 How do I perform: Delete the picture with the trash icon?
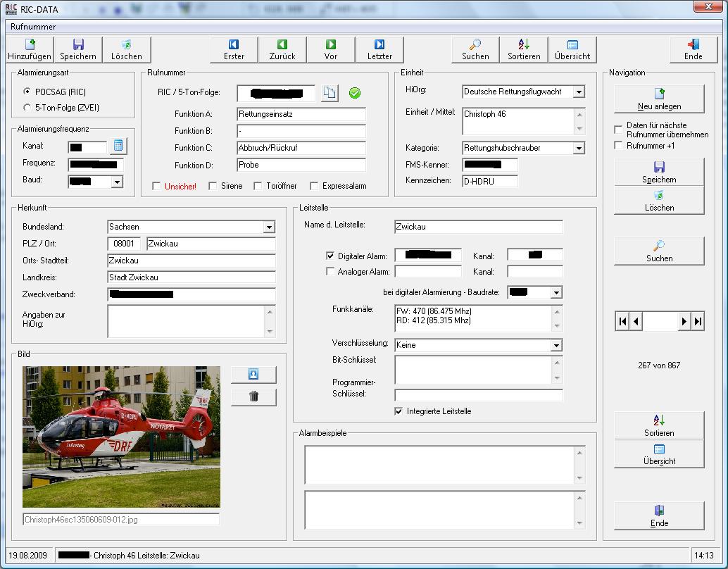pyautogui.click(x=253, y=396)
